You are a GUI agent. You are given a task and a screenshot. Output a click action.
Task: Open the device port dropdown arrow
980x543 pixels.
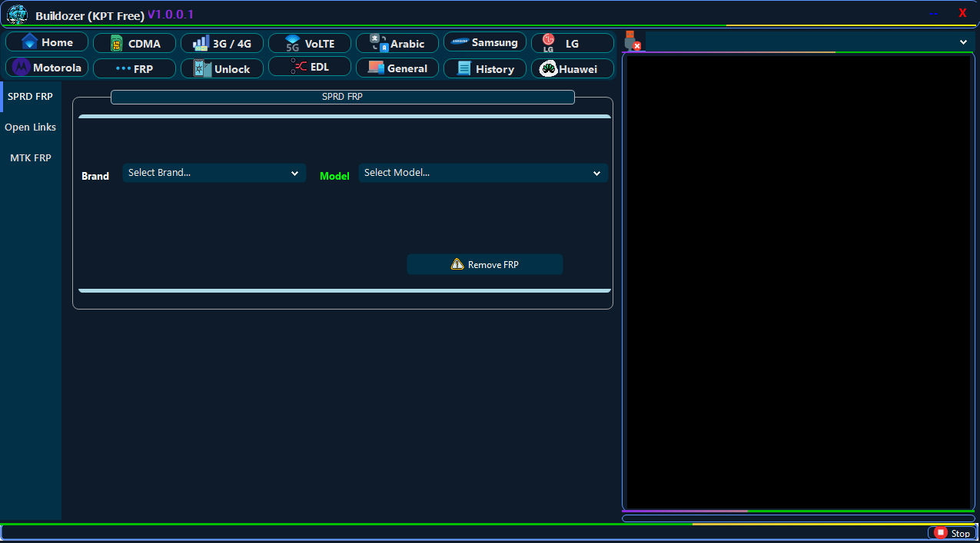tap(963, 42)
